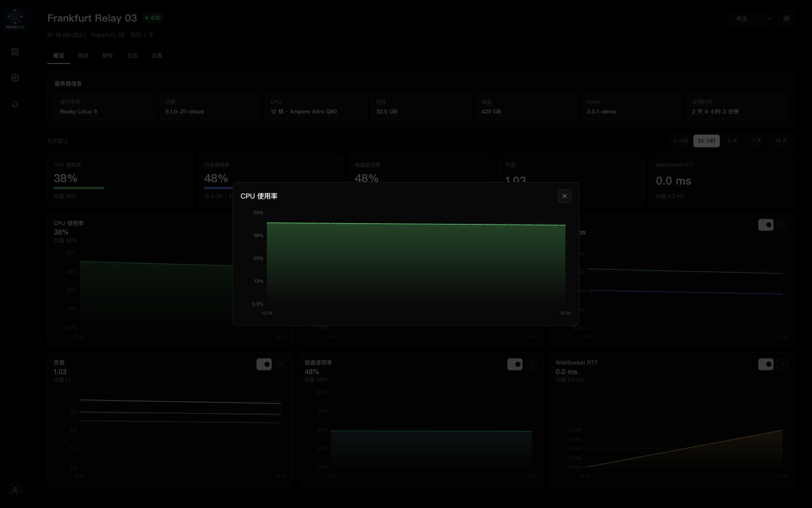Switch to the 设置 tab
The width and height of the screenshot is (812, 508).
156,56
